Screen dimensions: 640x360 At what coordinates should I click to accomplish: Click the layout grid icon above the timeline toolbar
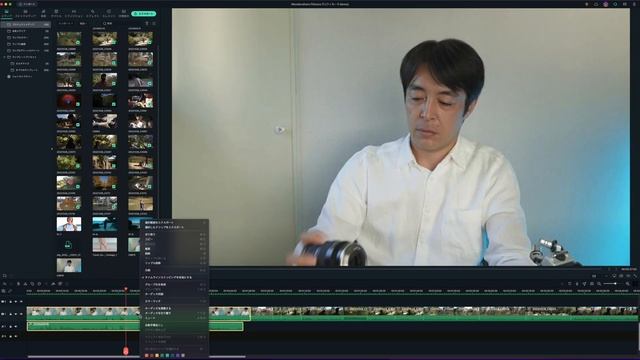point(4,276)
